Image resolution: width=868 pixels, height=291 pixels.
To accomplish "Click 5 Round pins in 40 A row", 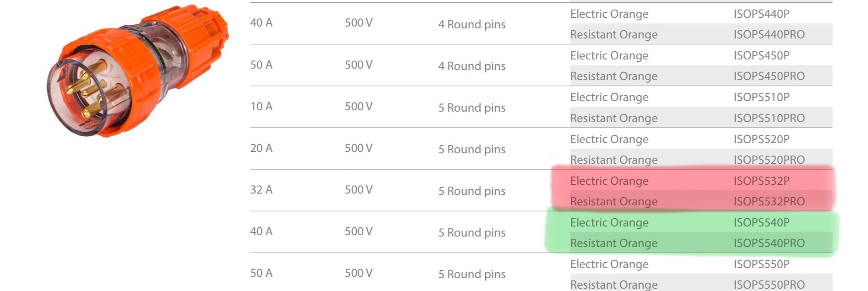I will 472,232.
